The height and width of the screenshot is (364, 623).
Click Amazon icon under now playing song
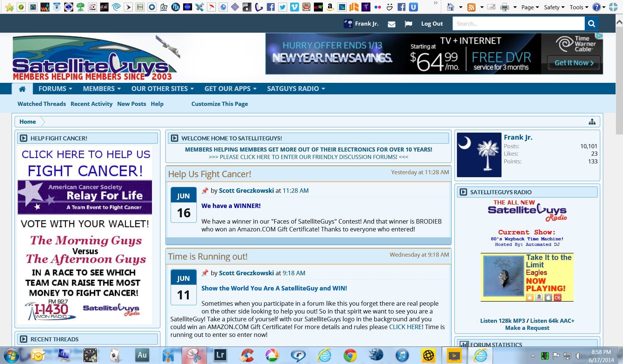(539, 297)
